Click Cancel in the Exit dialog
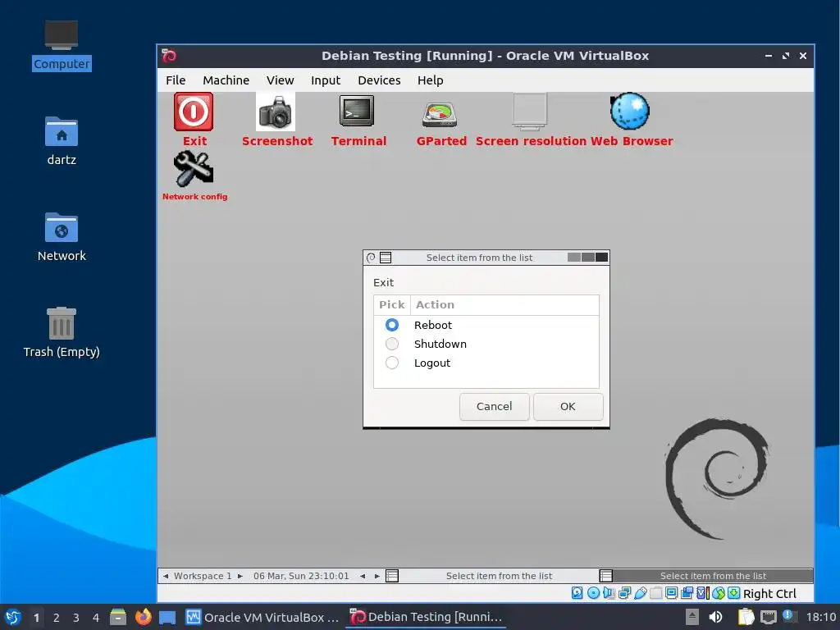Viewport: 840px width, 630px height. tap(494, 407)
